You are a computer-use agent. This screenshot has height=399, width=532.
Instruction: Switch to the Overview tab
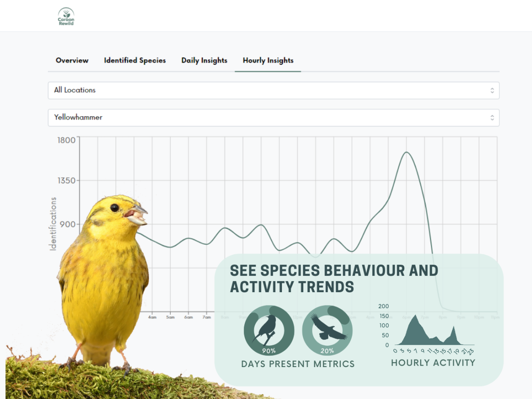click(72, 61)
